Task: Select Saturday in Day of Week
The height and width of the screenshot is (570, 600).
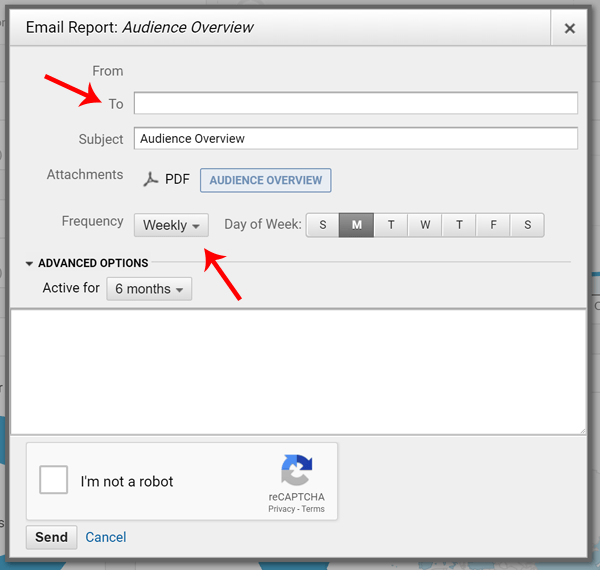Action: 527,225
